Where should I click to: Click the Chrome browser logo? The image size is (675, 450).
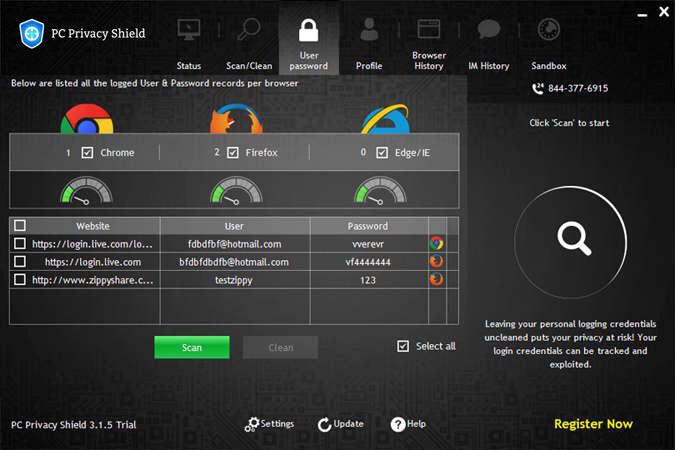pos(87,119)
